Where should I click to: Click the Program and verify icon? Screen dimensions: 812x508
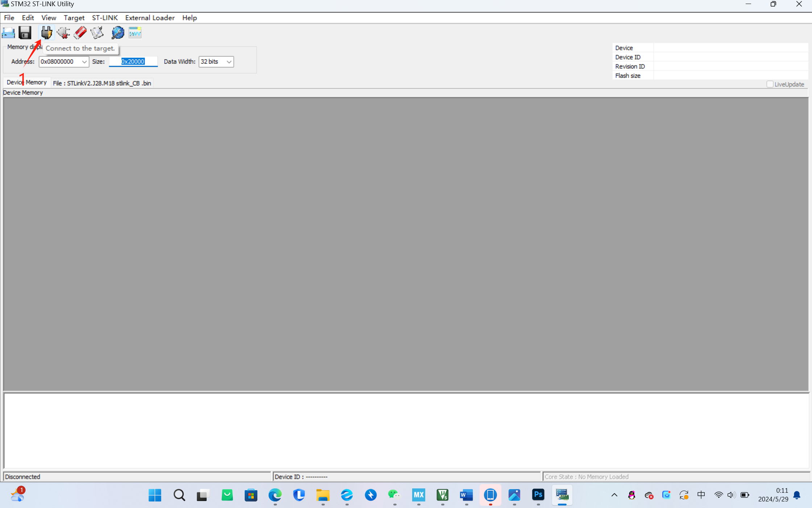(x=97, y=33)
